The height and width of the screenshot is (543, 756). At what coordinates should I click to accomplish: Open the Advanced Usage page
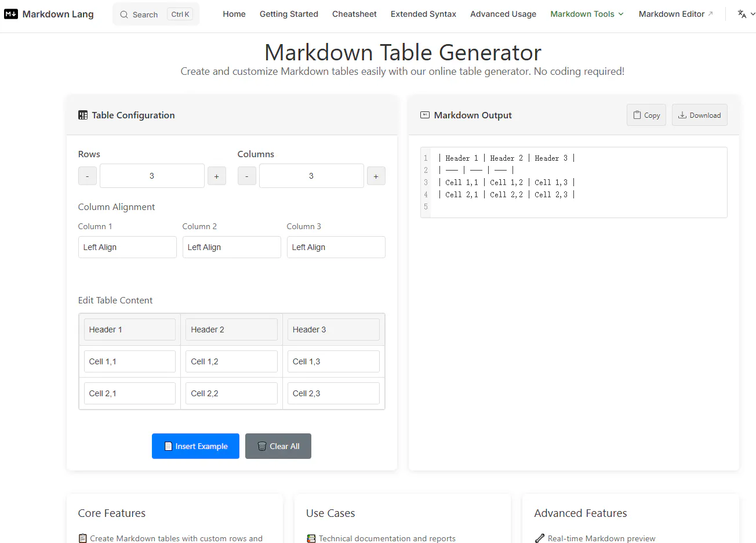[x=503, y=14]
